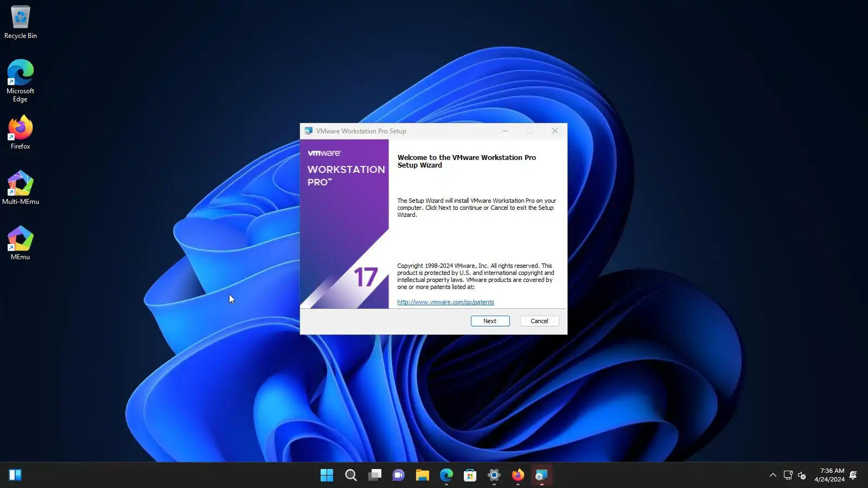The width and height of the screenshot is (868, 488).
Task: Minimize the VMware Workstation Pro Setup window
Action: click(x=506, y=131)
